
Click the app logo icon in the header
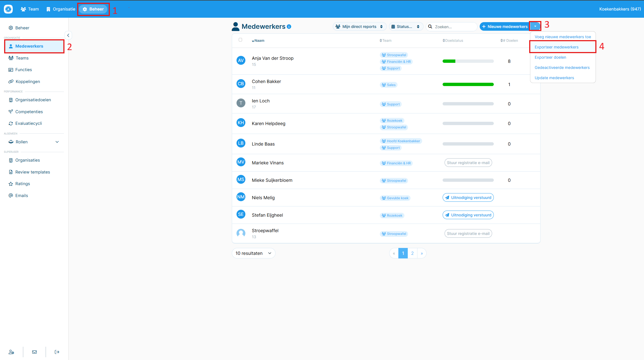[x=8, y=9]
